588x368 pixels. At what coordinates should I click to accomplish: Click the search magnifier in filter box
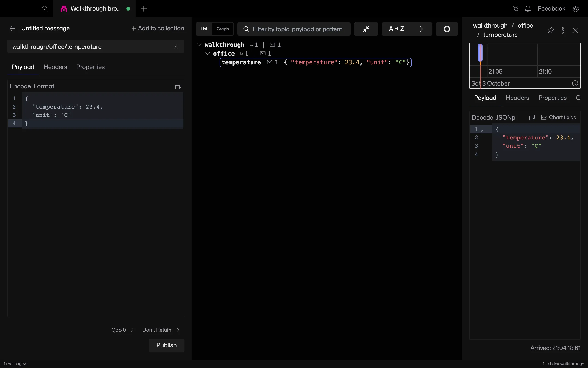246,29
